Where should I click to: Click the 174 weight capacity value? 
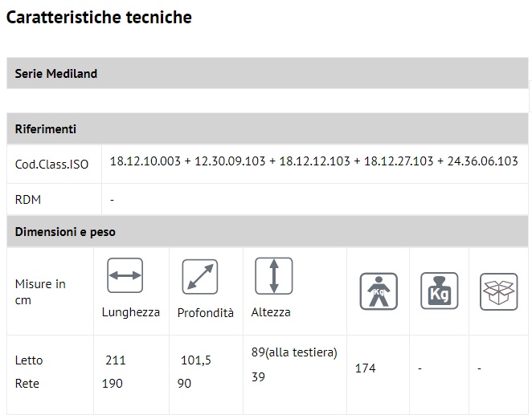[x=366, y=368]
